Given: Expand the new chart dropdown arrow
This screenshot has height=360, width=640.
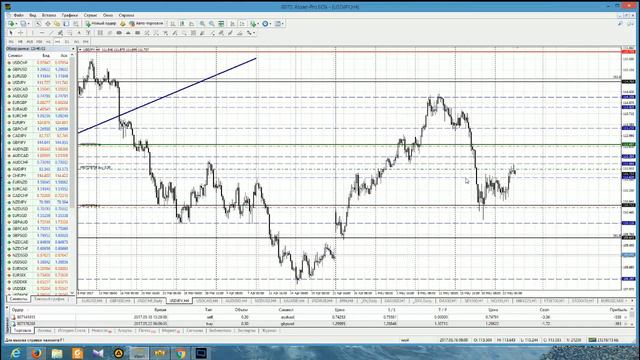Looking at the screenshot, I should coord(16,24).
